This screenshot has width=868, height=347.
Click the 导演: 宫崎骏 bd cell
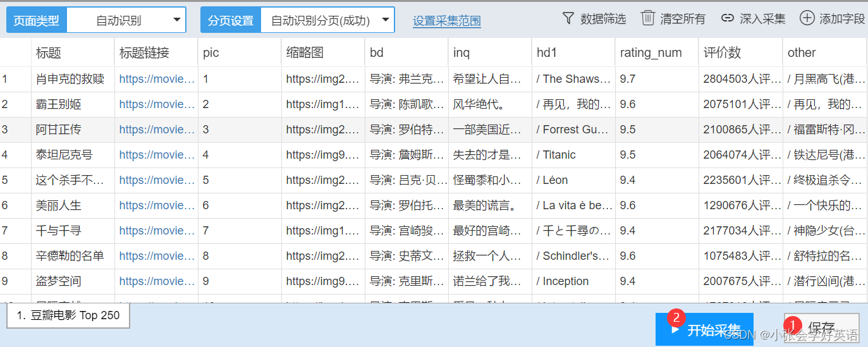pos(406,231)
